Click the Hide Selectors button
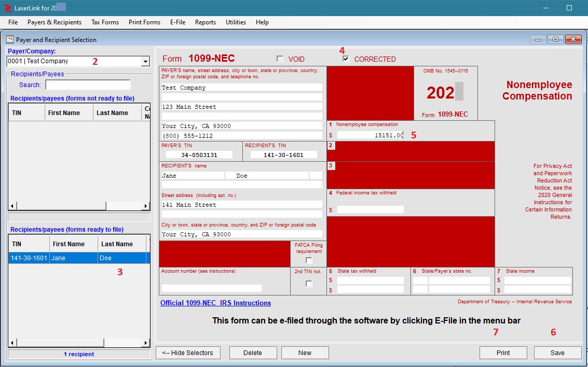 (188, 353)
